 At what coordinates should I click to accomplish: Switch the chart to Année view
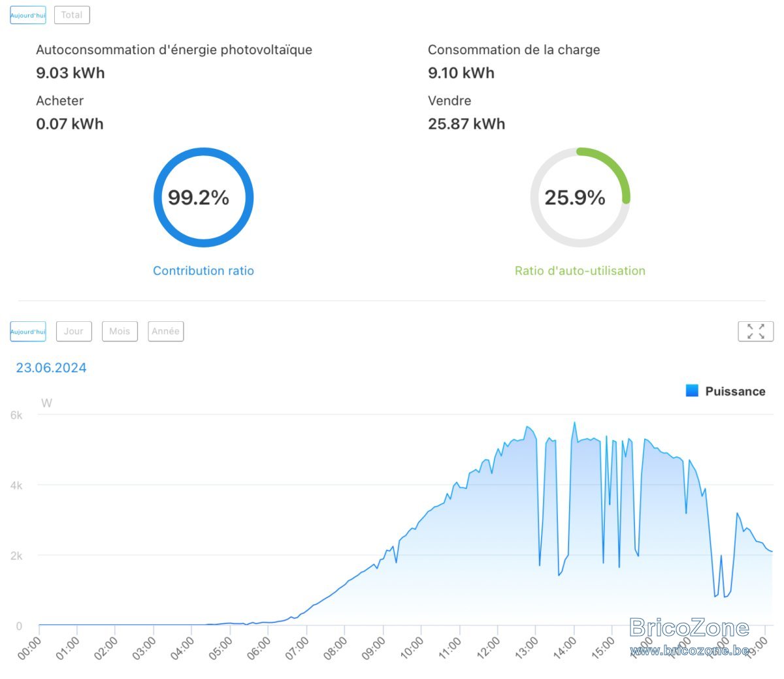166,331
